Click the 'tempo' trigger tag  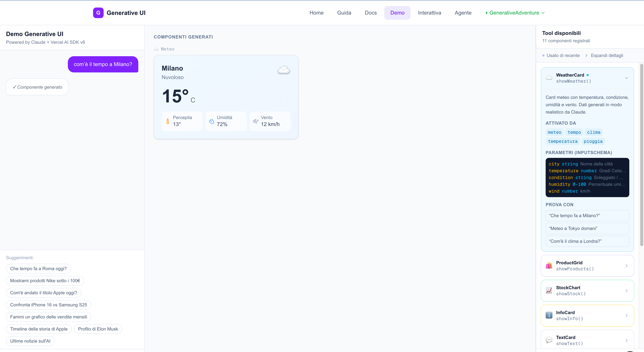click(x=574, y=132)
